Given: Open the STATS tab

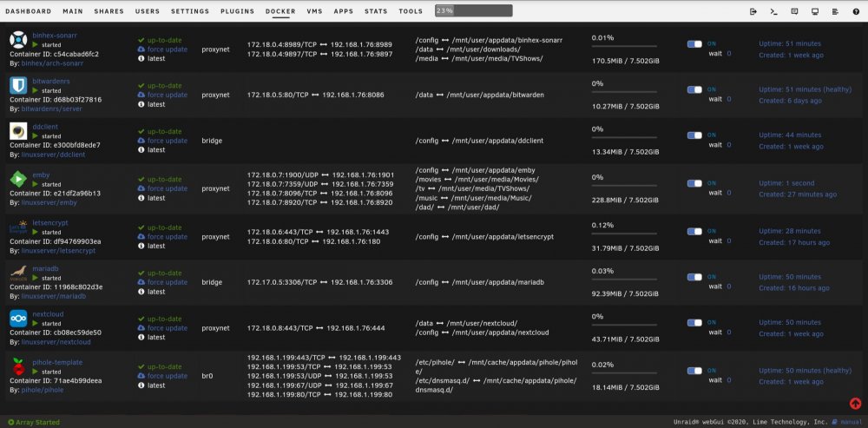Looking at the screenshot, I should 376,11.
